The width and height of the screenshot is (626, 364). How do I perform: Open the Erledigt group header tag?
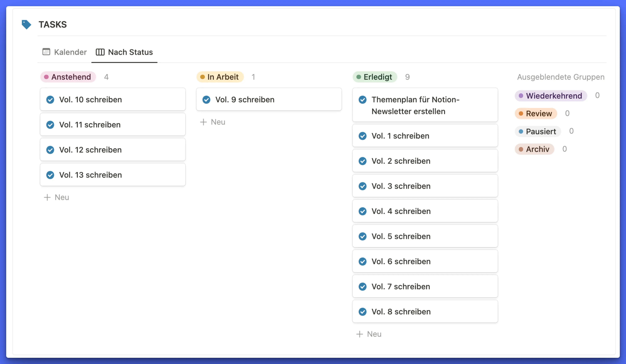(x=375, y=77)
